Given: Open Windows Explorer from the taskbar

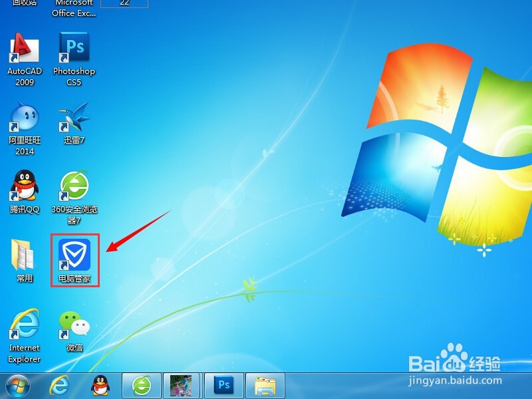Looking at the screenshot, I should coord(265,386).
